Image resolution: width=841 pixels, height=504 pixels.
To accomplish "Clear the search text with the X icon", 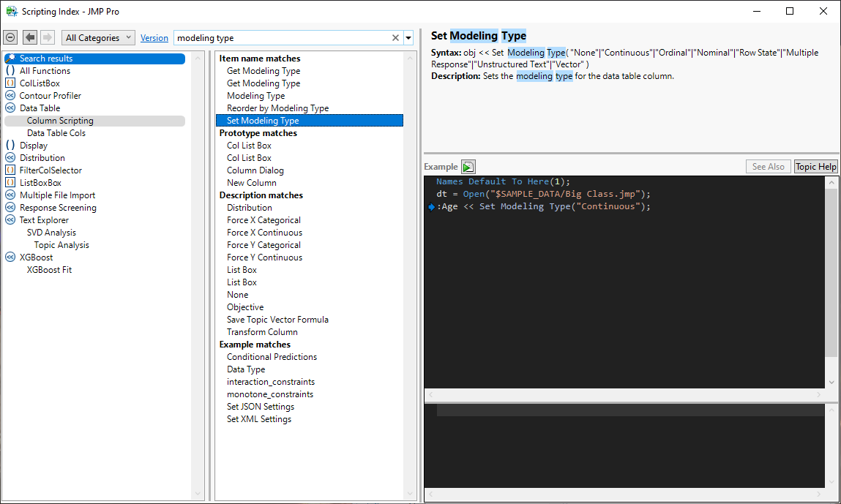I will pos(396,38).
